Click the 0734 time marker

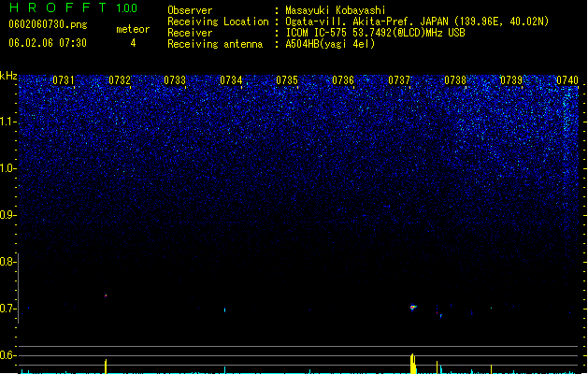point(231,80)
